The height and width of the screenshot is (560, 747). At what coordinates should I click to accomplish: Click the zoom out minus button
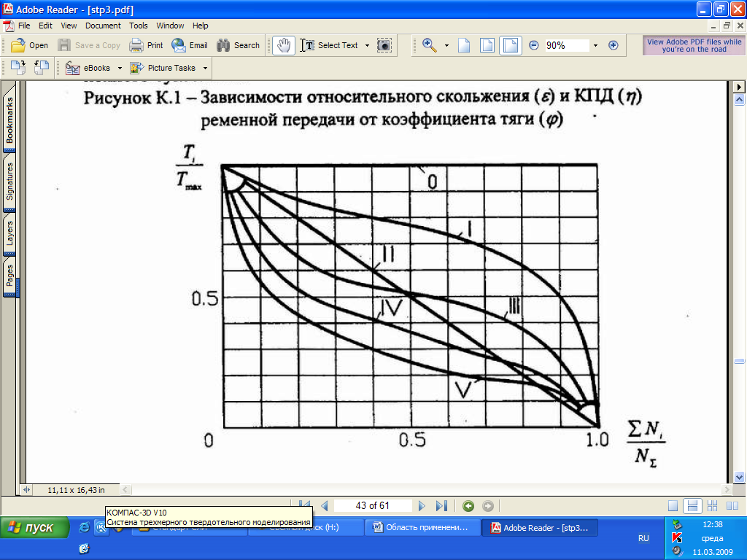pyautogui.click(x=534, y=45)
